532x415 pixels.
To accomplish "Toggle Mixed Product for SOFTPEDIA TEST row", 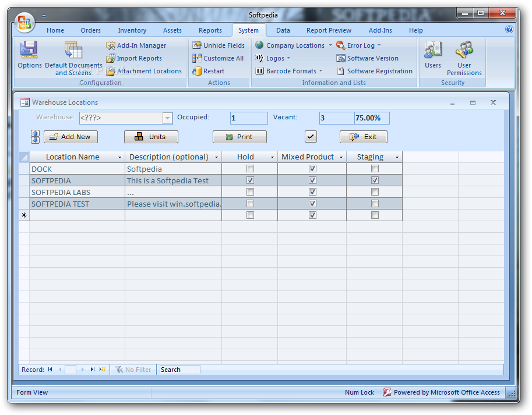I will click(x=312, y=204).
